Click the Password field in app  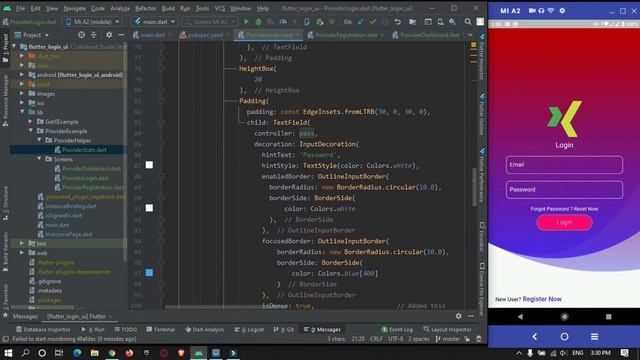pos(564,190)
